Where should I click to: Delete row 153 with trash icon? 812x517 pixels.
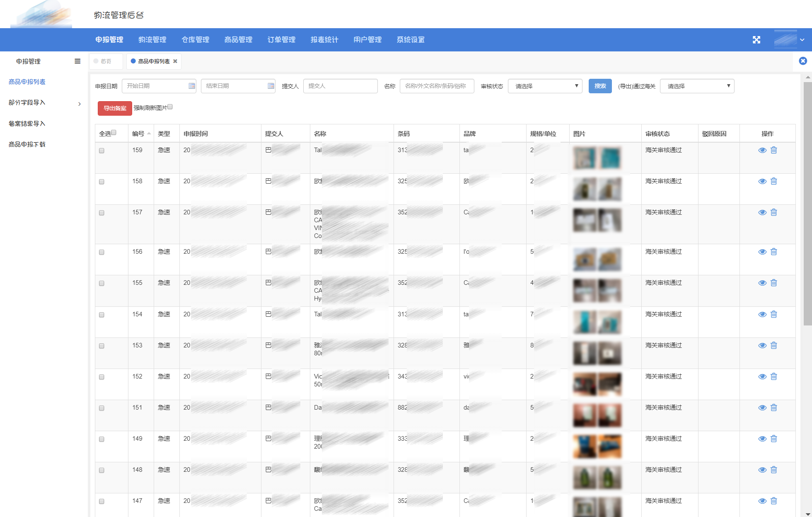point(773,345)
